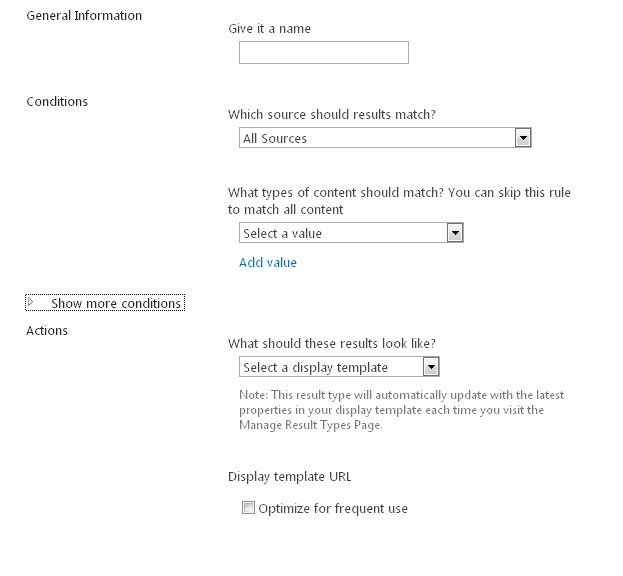Click the 'Add value' link
623x576 pixels.
(x=267, y=263)
